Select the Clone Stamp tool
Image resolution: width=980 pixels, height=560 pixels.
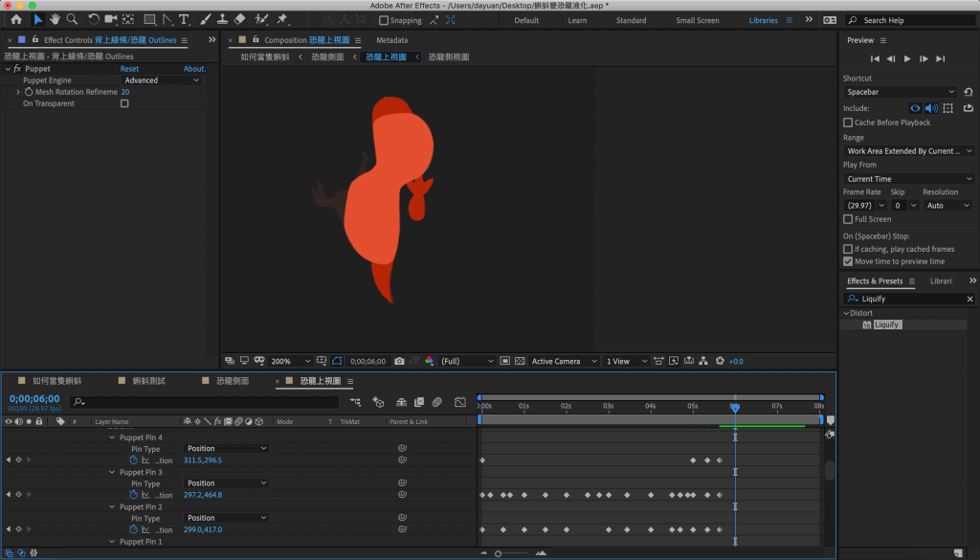click(x=222, y=19)
